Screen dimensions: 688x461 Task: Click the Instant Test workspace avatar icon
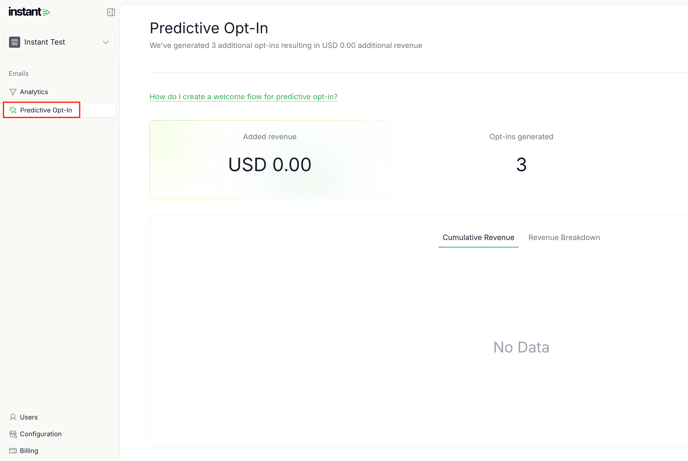point(14,42)
